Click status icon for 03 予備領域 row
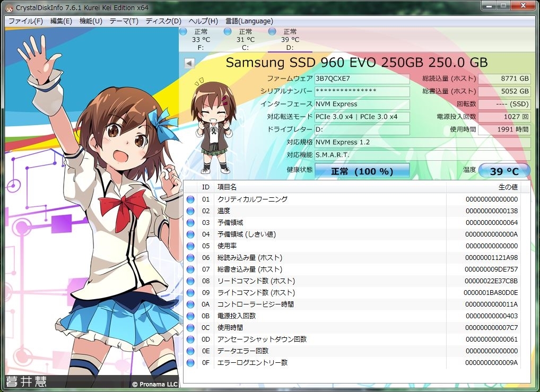This screenshot has height=392, width=540. (190, 223)
